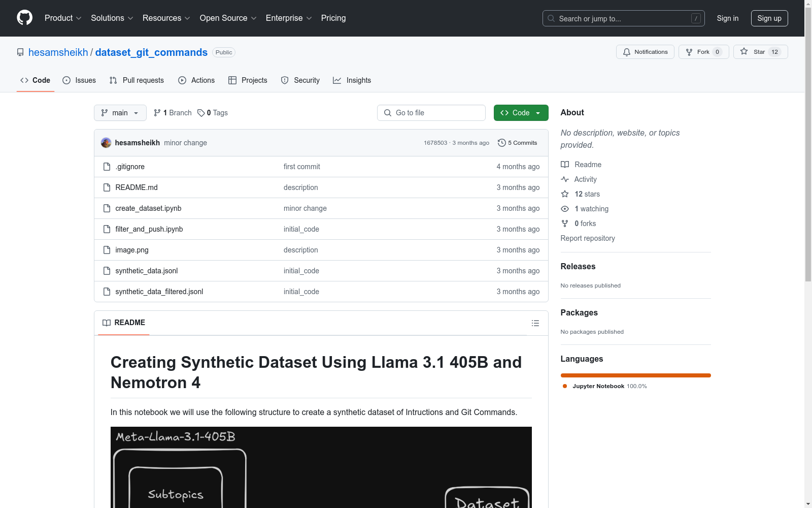Click the file icon next to create_dataset.ipynb
This screenshot has height=508, width=812.
coord(107,208)
